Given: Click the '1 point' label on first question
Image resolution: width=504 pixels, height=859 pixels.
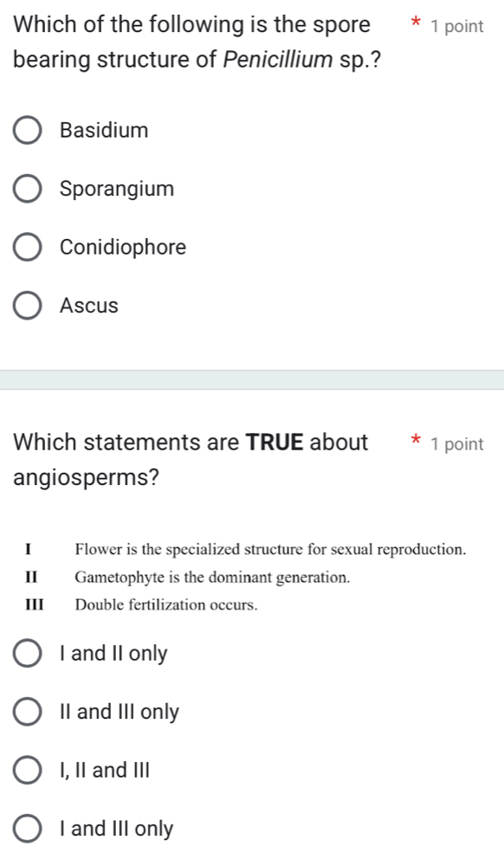Looking at the screenshot, I should (456, 26).
